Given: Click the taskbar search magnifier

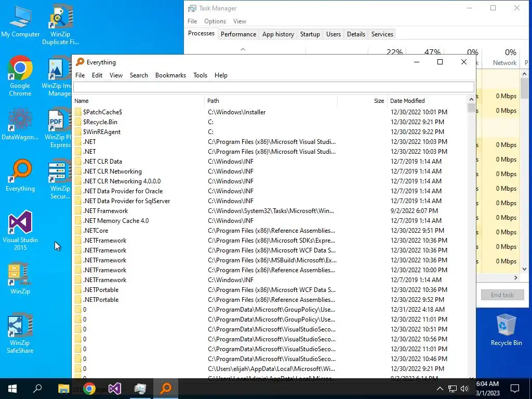Looking at the screenshot, I should (37, 389).
